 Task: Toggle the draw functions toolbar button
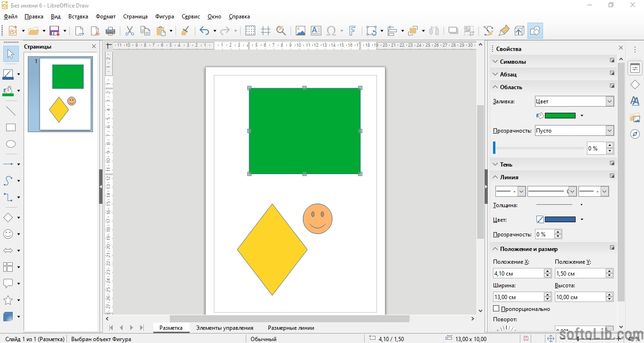click(535, 31)
